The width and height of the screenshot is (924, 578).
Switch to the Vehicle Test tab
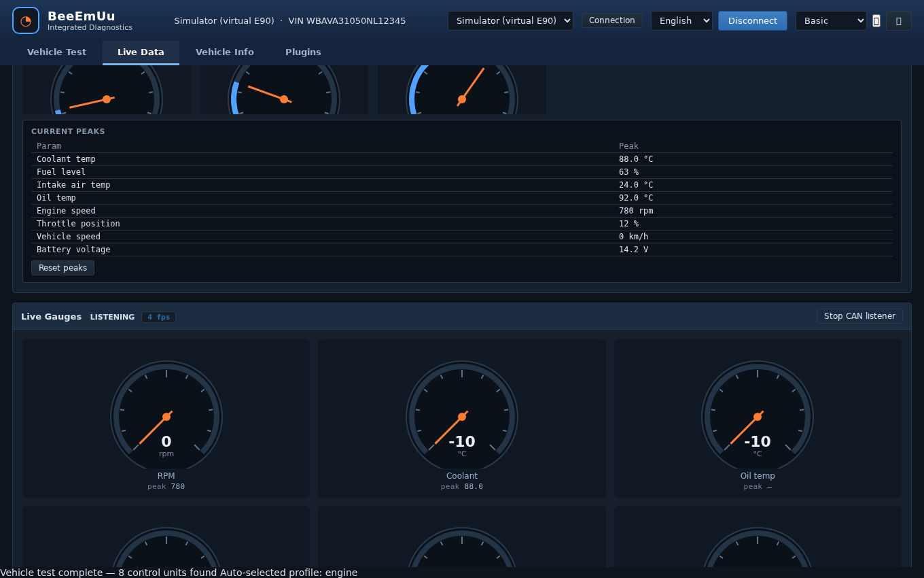pyautogui.click(x=56, y=52)
